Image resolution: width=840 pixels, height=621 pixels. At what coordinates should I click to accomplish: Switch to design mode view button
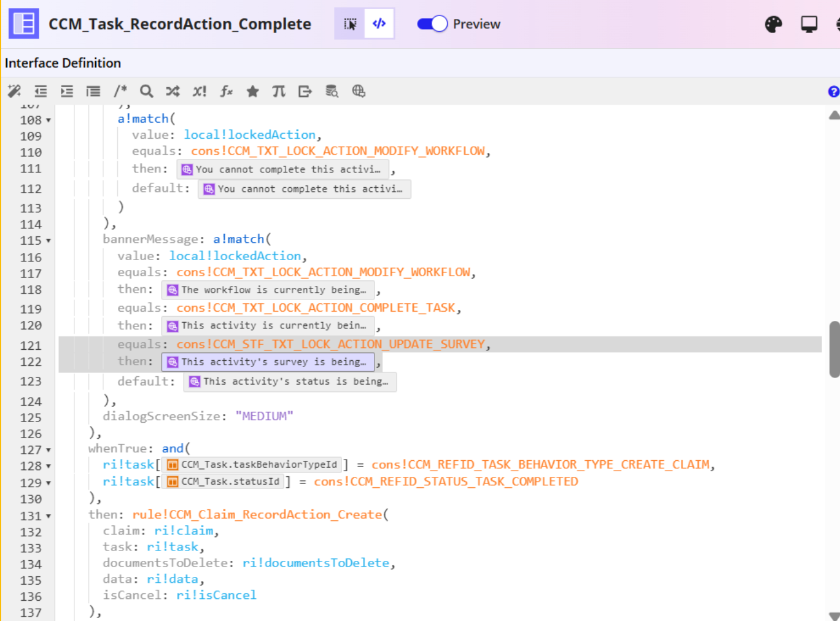[350, 24]
